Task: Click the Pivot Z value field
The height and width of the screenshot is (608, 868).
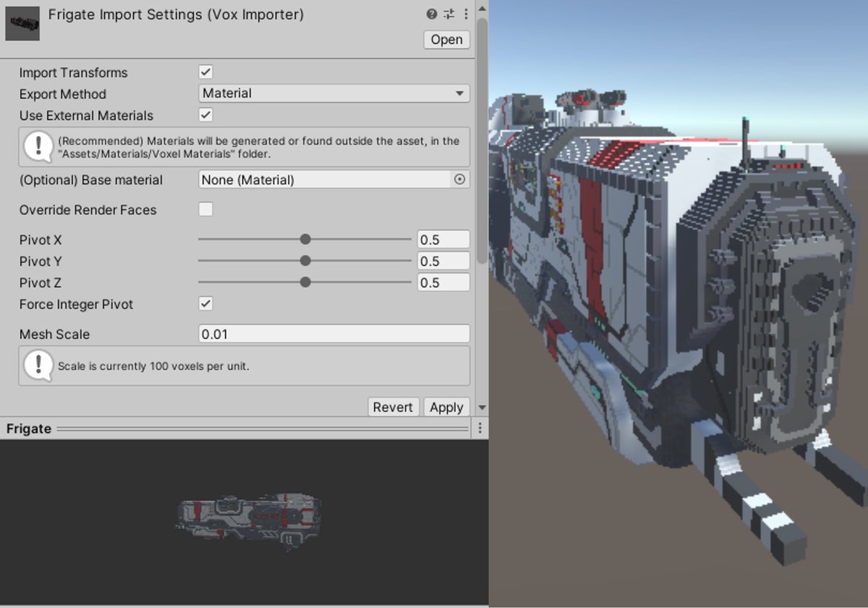Action: point(443,282)
